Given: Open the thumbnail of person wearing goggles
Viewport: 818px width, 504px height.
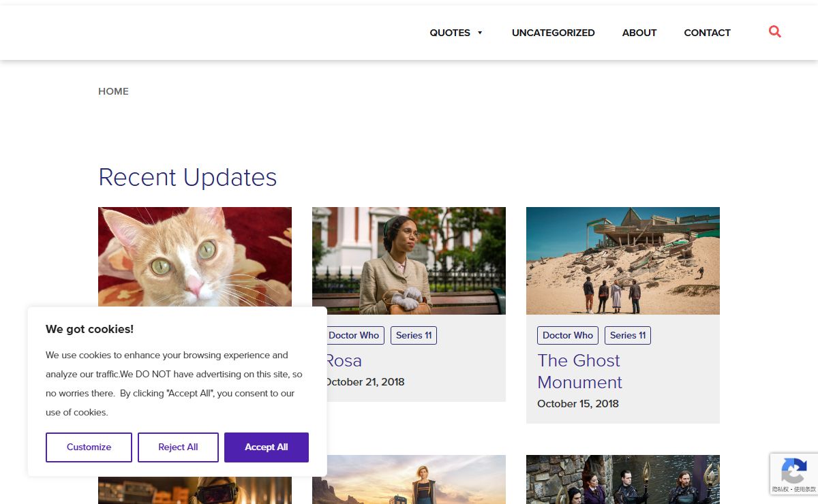Looking at the screenshot, I should coord(195,490).
